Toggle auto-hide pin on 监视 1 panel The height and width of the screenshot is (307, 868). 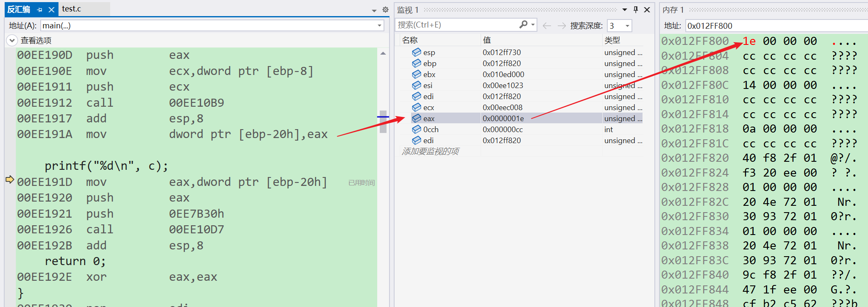pos(636,9)
